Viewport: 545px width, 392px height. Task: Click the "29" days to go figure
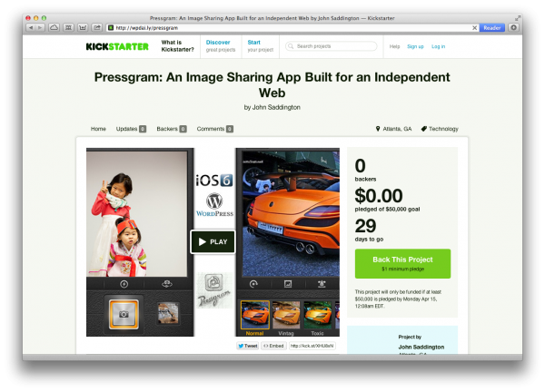[365, 226]
